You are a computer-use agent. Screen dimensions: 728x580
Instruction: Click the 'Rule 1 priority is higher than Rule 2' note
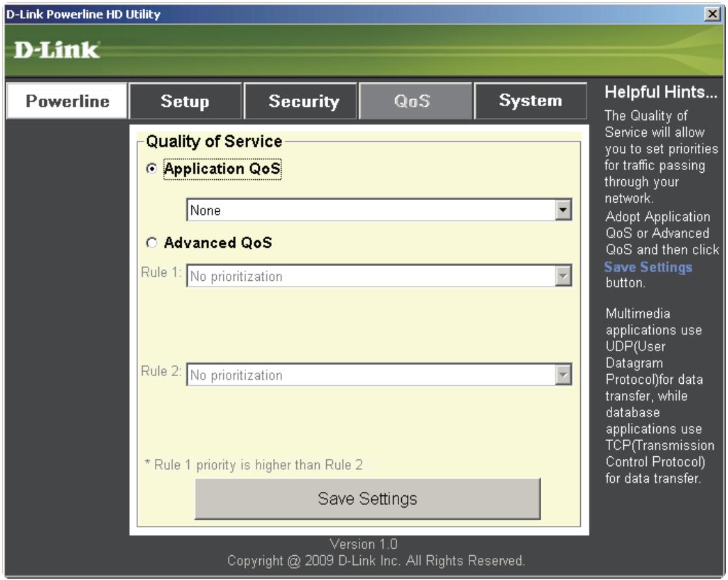click(253, 465)
